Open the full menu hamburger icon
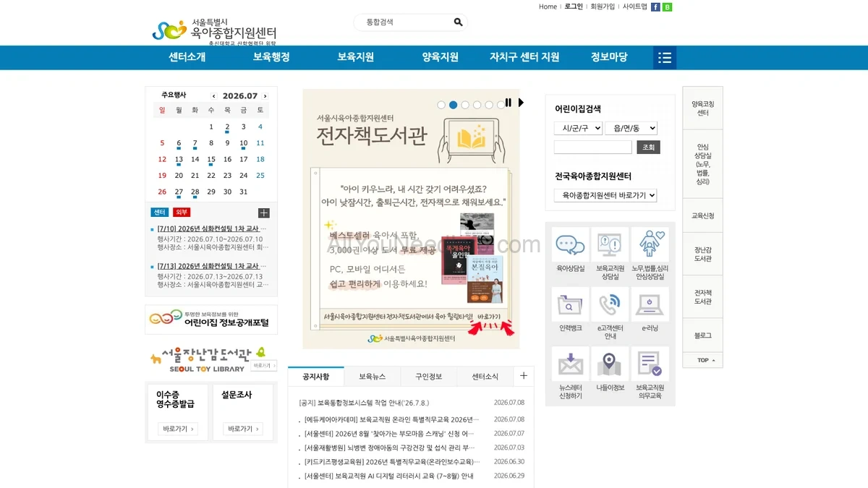 coord(665,58)
